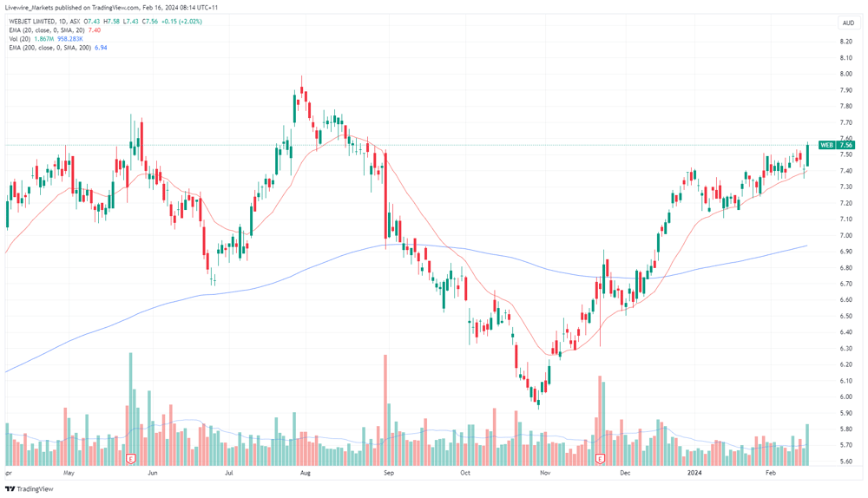Click the 7.00 price axis label
This screenshot has height=498, width=868.
tap(845, 236)
